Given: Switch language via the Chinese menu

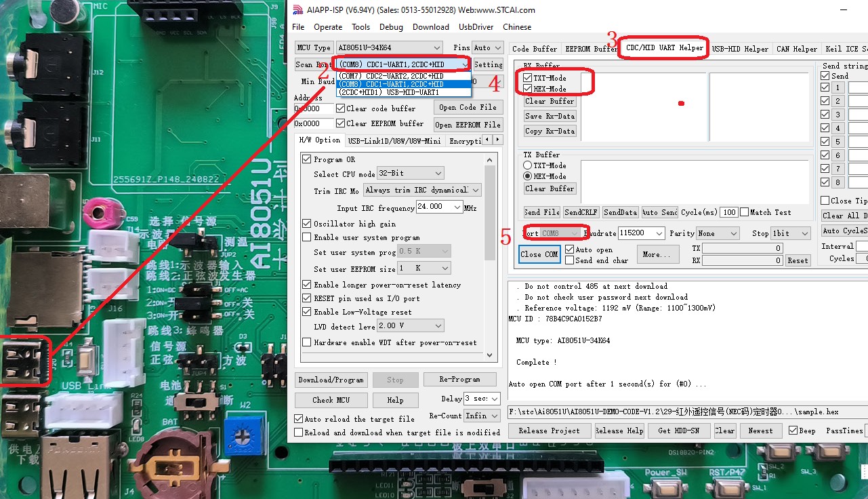Looking at the screenshot, I should coord(517,27).
